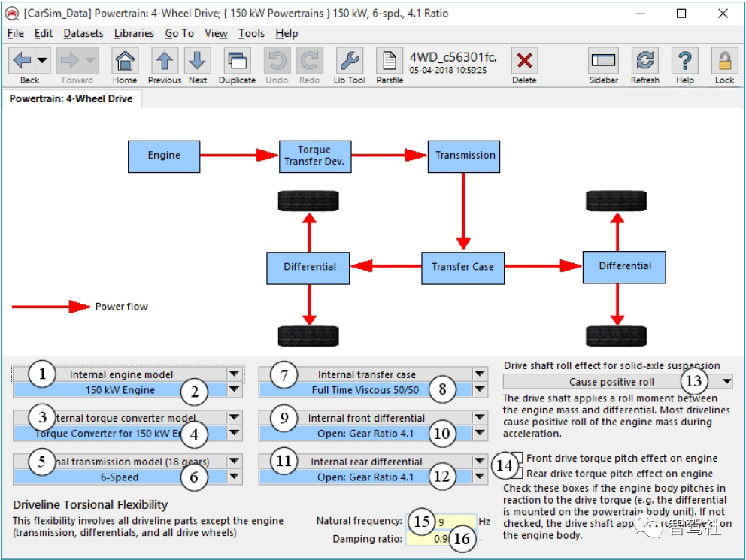The image size is (746, 560).
Task: Click the Transmission block
Action: pos(464,156)
